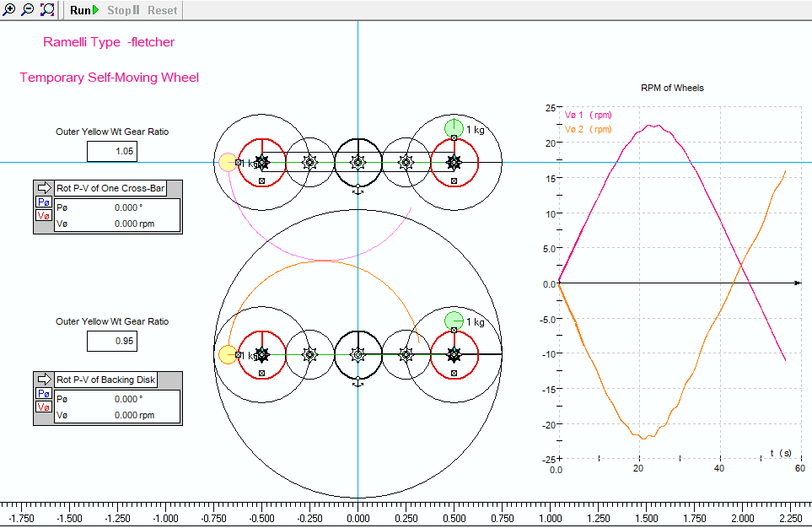
Task: Run the simulation
Action: pyautogui.click(x=84, y=10)
